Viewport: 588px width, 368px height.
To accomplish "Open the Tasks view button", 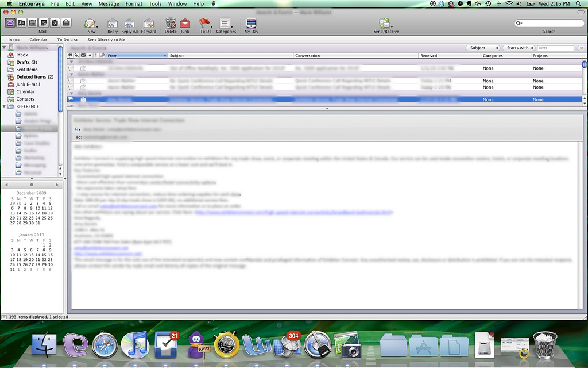I will coord(55,23).
